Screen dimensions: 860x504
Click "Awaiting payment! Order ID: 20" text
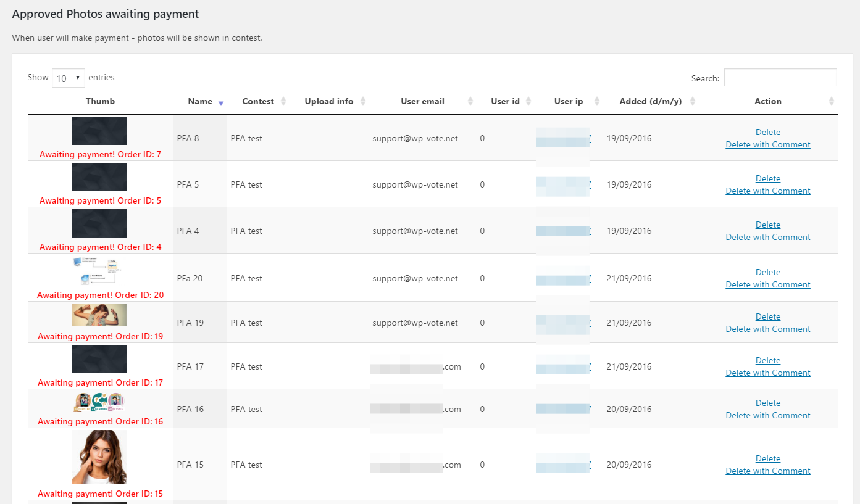pos(100,295)
